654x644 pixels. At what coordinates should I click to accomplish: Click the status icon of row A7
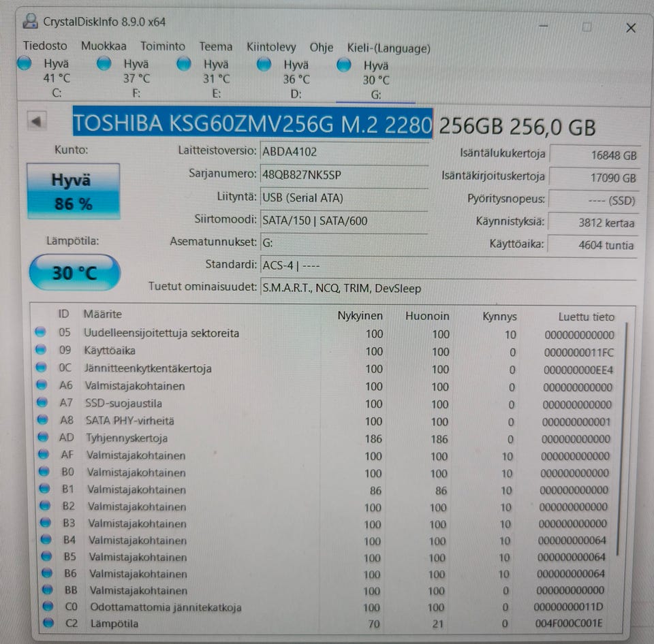pos(42,402)
